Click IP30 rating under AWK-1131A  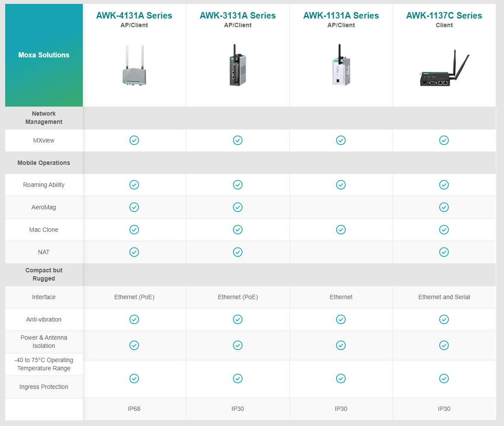click(x=341, y=409)
